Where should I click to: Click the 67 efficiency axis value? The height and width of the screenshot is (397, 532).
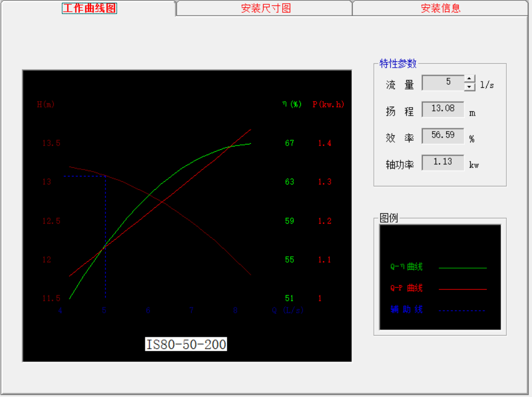coord(289,143)
